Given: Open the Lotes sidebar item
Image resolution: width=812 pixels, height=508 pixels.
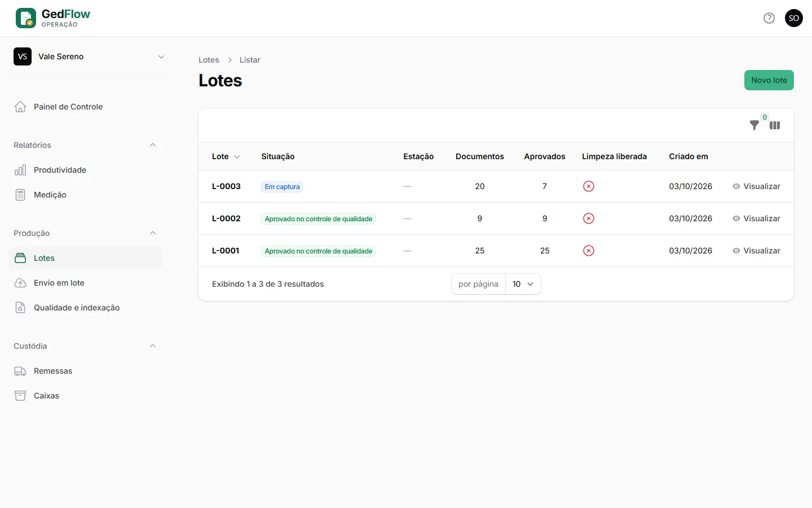Looking at the screenshot, I should tap(86, 258).
